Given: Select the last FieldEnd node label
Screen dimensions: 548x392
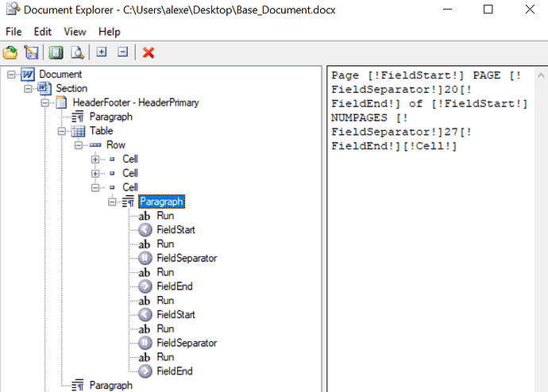Looking at the screenshot, I should point(175,371).
